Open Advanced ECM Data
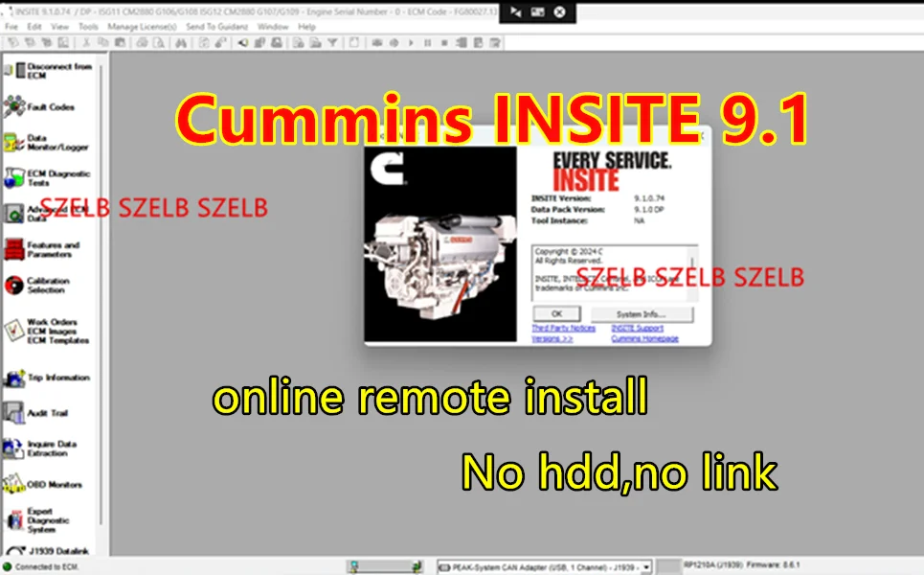 point(46,214)
